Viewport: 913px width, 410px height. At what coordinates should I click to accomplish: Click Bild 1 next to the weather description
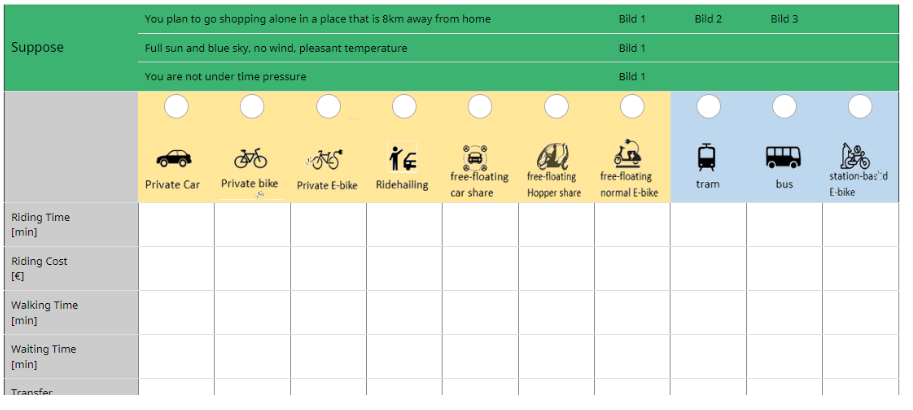pos(632,48)
